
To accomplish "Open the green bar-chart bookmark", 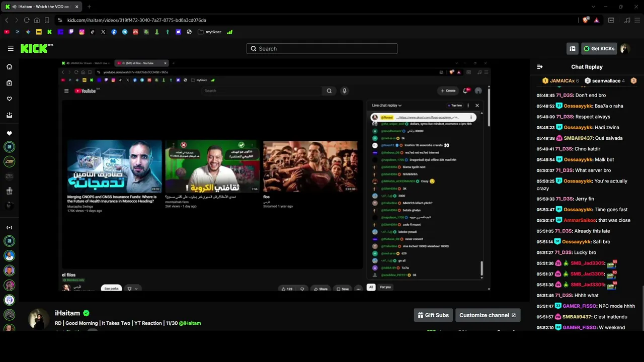I will pos(230,32).
